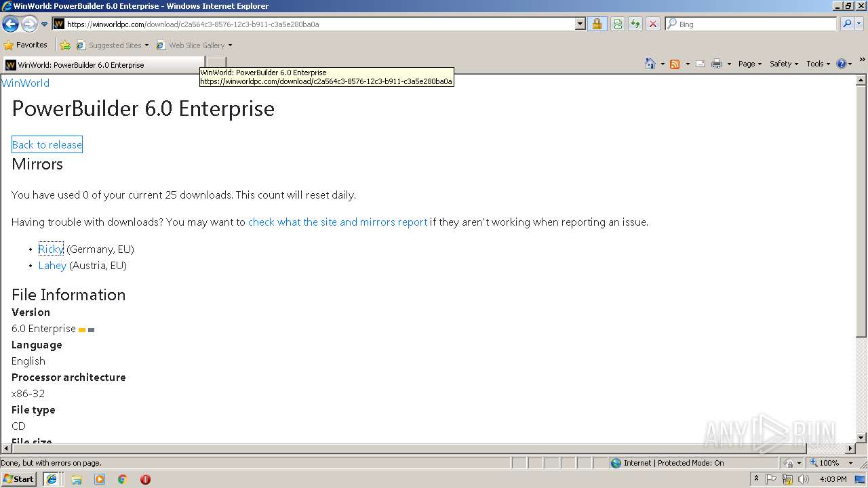Open the media player taskbar icon
The width and height of the screenshot is (868, 488).
[x=100, y=479]
